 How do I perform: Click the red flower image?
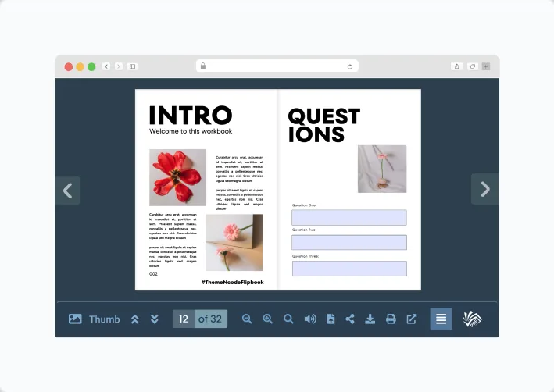(177, 177)
